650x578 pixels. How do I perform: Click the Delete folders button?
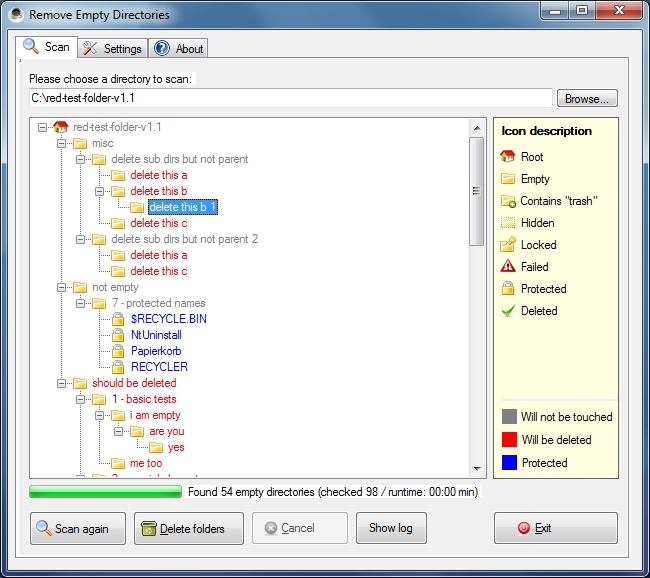pyautogui.click(x=184, y=528)
